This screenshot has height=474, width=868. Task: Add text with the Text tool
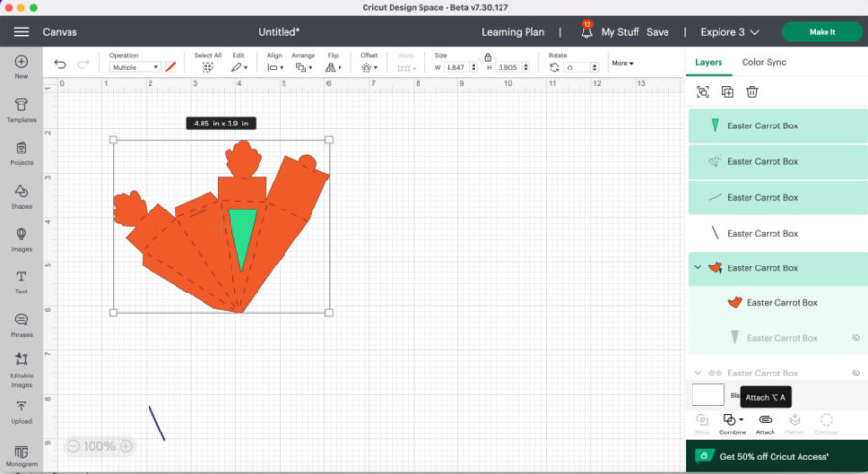point(20,281)
